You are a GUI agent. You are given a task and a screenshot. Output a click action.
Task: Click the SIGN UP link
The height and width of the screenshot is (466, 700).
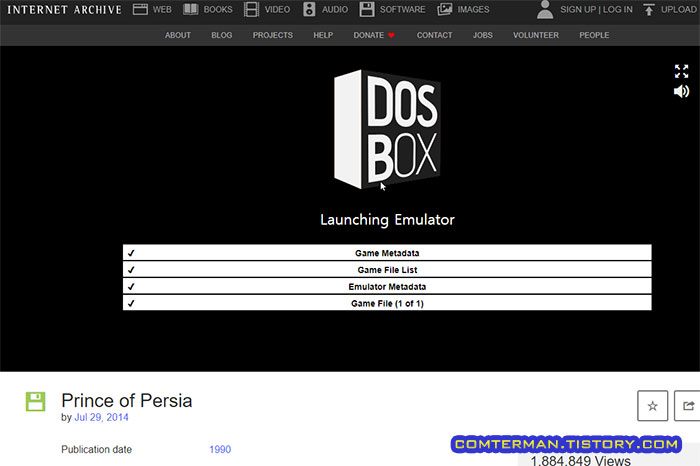point(578,9)
